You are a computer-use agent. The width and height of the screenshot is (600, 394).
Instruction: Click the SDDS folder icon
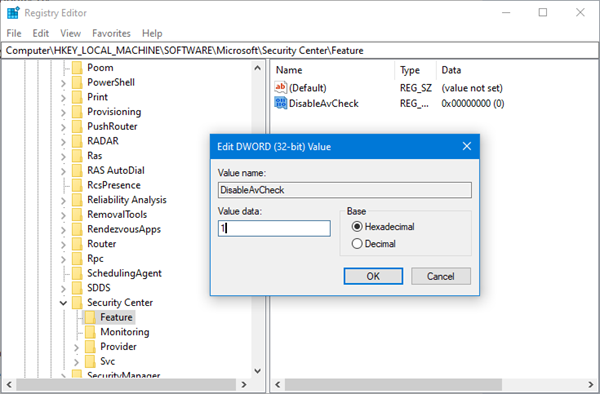click(77, 288)
